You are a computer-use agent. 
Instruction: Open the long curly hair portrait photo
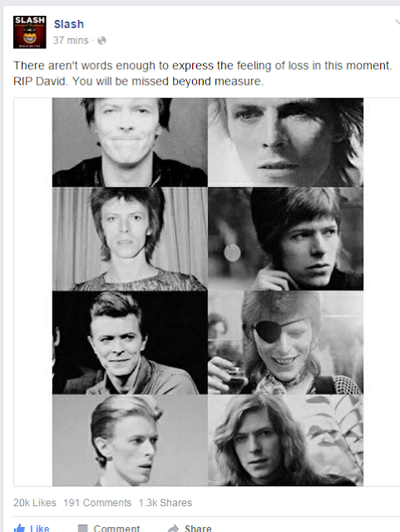pyautogui.click(x=285, y=441)
